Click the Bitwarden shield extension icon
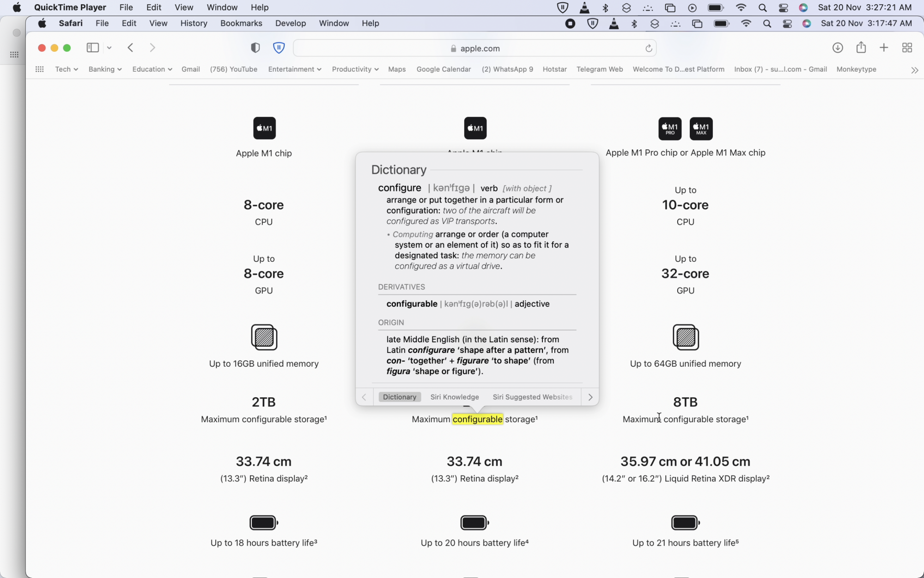 (x=279, y=48)
